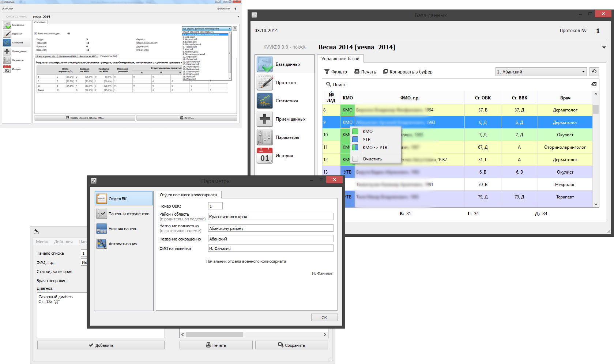
Task: Select Статистика chart icon in the Статистика window sidebar
Action: click(x=7, y=43)
